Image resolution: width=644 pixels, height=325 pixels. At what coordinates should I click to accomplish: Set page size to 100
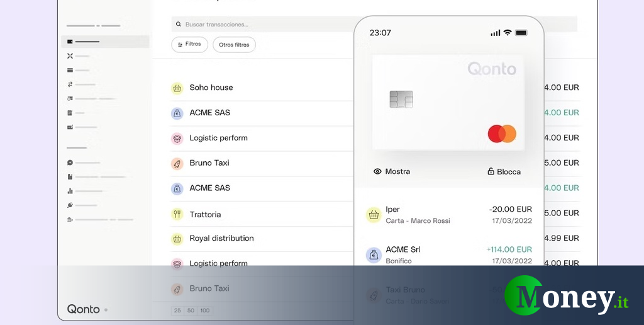205,311
